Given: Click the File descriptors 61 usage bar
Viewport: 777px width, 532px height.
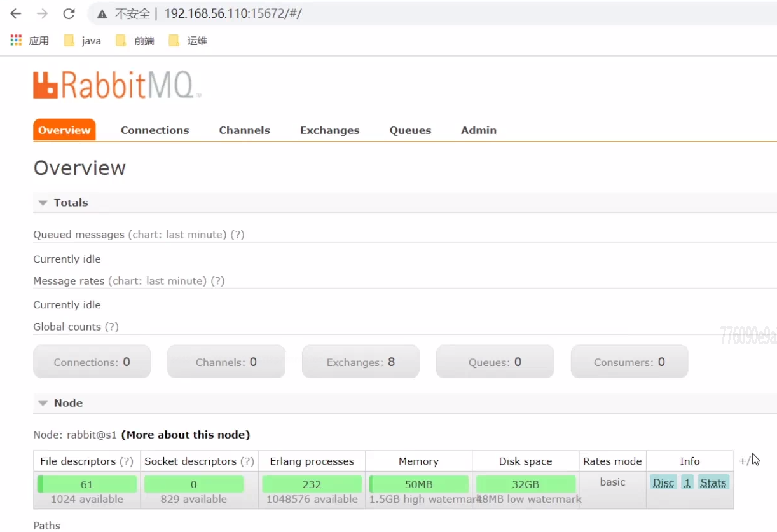Looking at the screenshot, I should (x=87, y=484).
